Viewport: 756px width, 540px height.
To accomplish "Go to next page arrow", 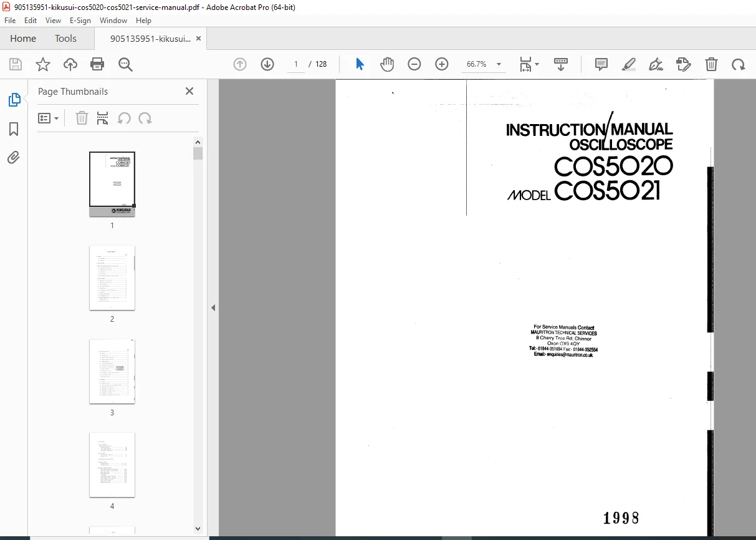I will 267,64.
